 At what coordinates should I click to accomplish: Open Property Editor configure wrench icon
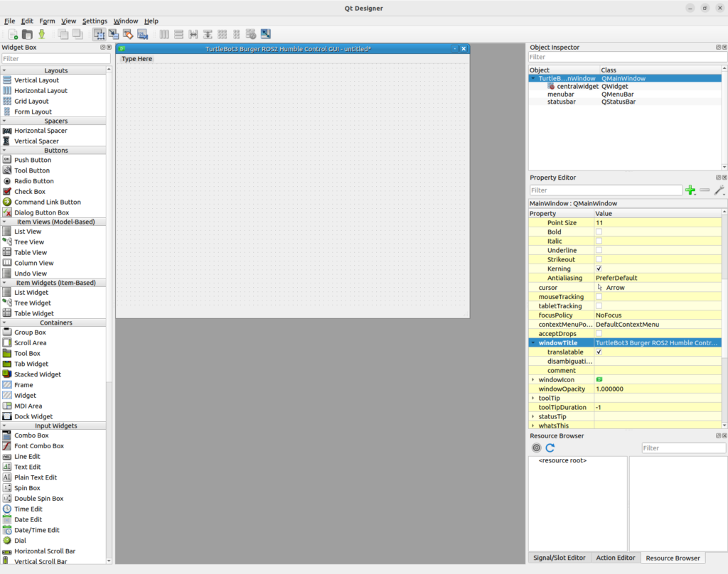pos(719,190)
